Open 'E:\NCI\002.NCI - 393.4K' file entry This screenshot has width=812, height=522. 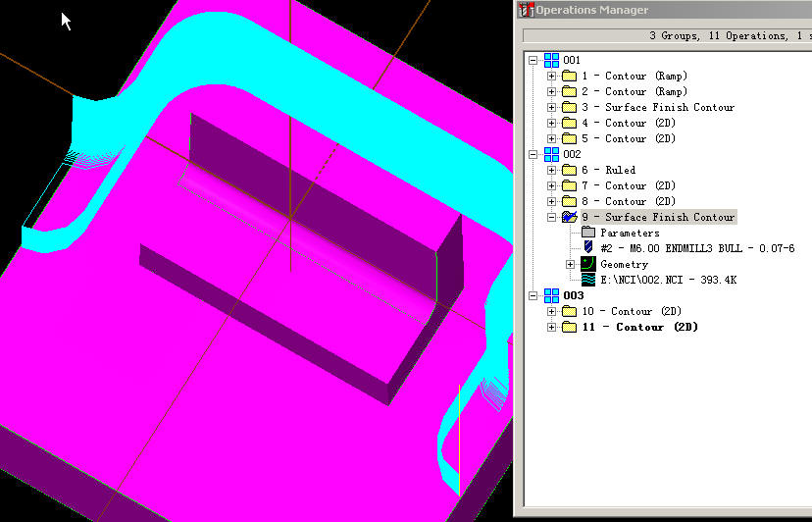coord(668,280)
